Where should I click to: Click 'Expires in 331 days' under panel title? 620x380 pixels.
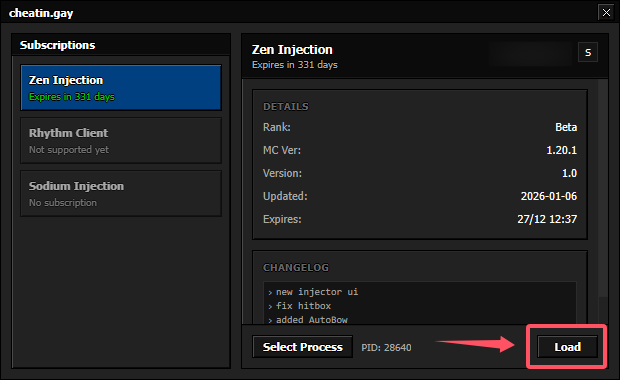[295, 65]
